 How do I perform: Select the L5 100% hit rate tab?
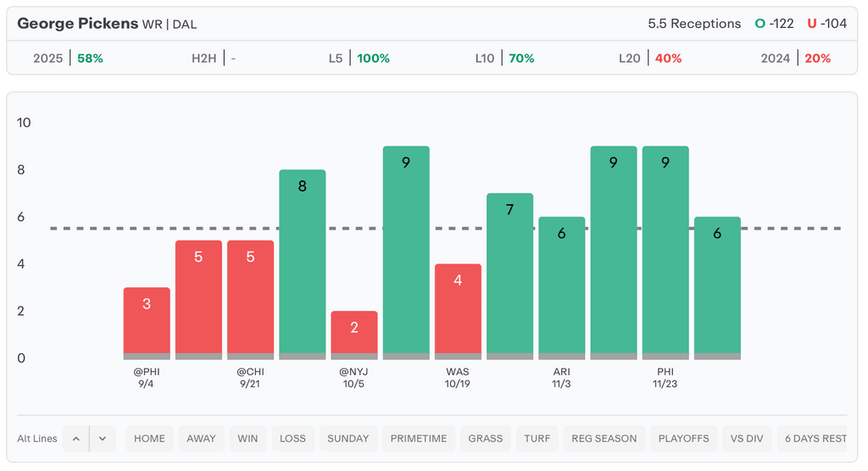tap(359, 58)
